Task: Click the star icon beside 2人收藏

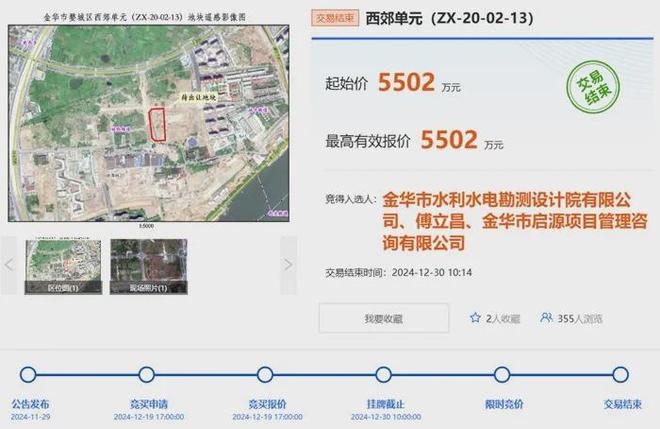Action: [x=475, y=318]
